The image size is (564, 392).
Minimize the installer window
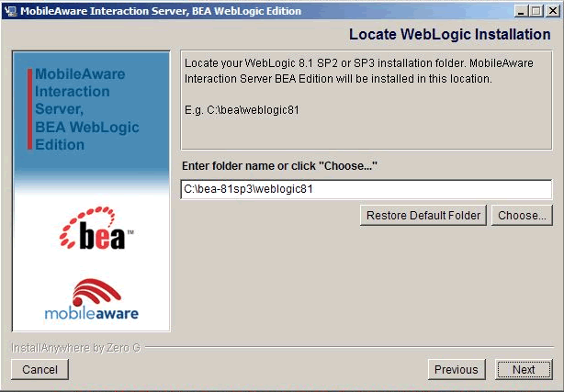(521, 11)
